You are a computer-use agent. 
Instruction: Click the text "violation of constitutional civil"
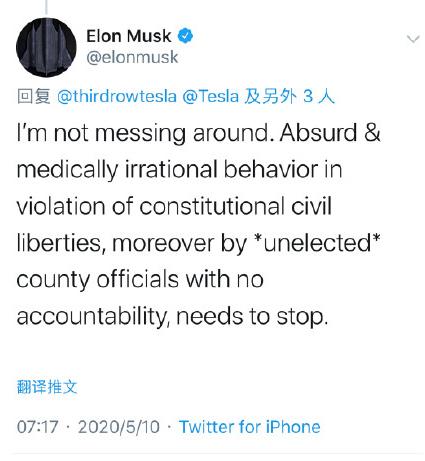click(174, 206)
